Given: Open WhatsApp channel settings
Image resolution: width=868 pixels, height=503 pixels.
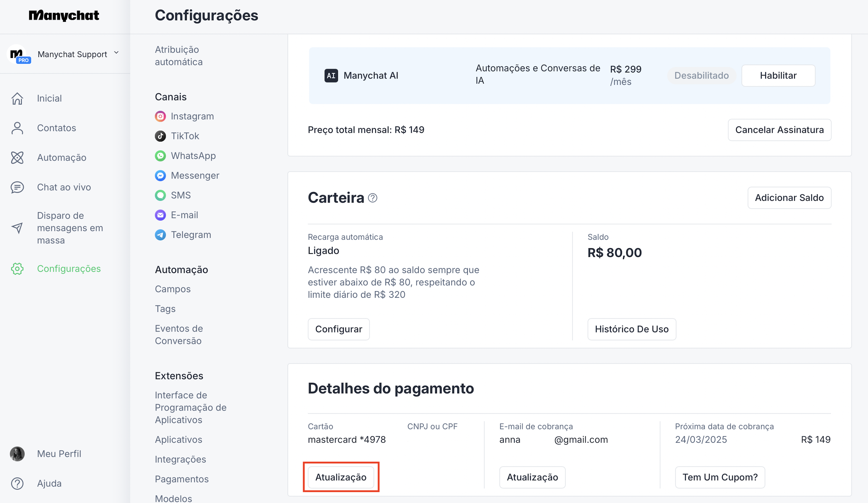Looking at the screenshot, I should coord(193,156).
